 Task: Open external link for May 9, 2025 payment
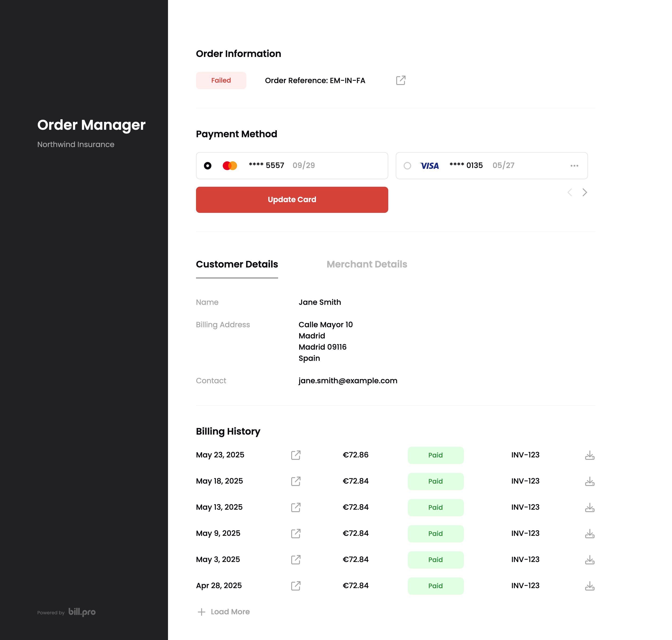296,534
